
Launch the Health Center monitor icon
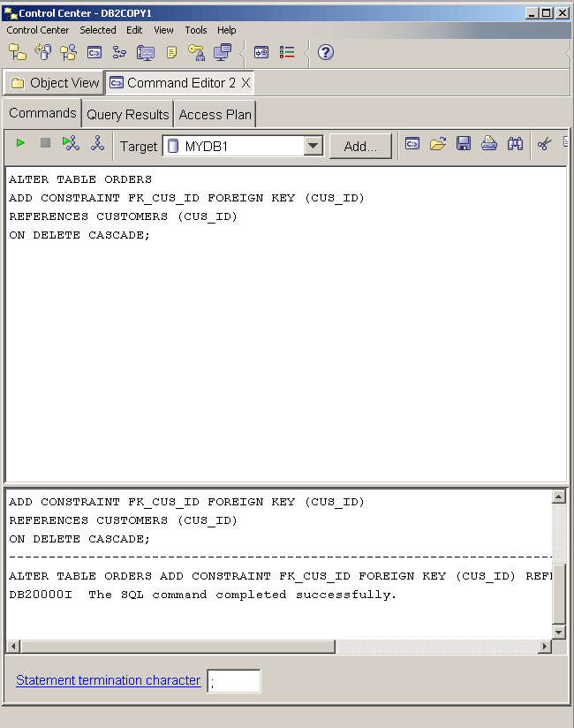click(x=145, y=52)
